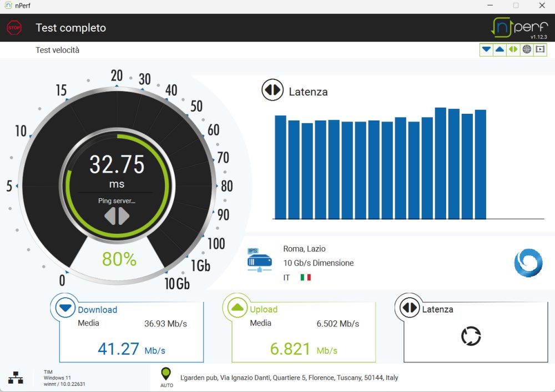Click the tallest bar in latency chart
555x392 pixels.
[440, 163]
